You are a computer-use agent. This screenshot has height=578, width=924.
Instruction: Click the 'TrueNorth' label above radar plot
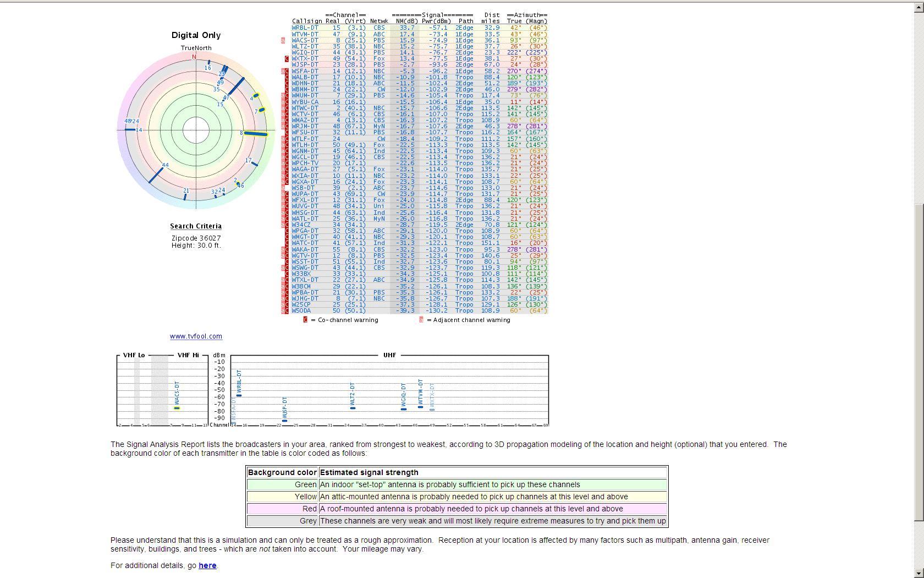(x=196, y=48)
